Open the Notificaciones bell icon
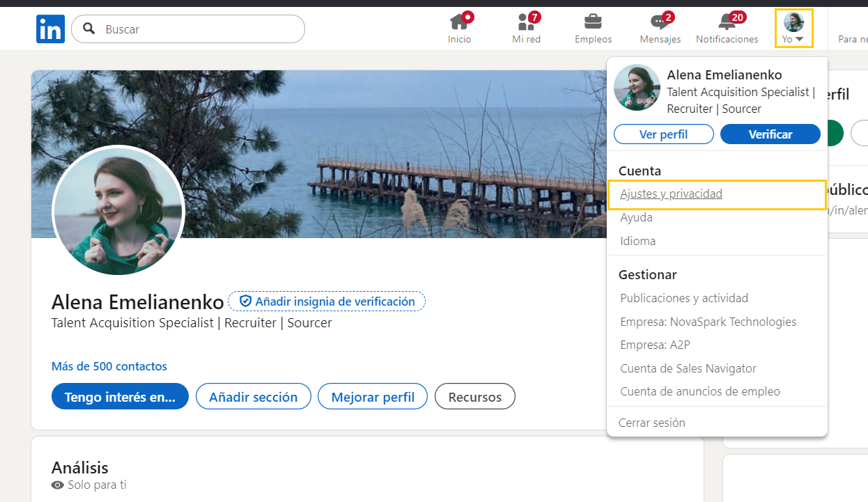This screenshot has height=502, width=868. click(727, 22)
